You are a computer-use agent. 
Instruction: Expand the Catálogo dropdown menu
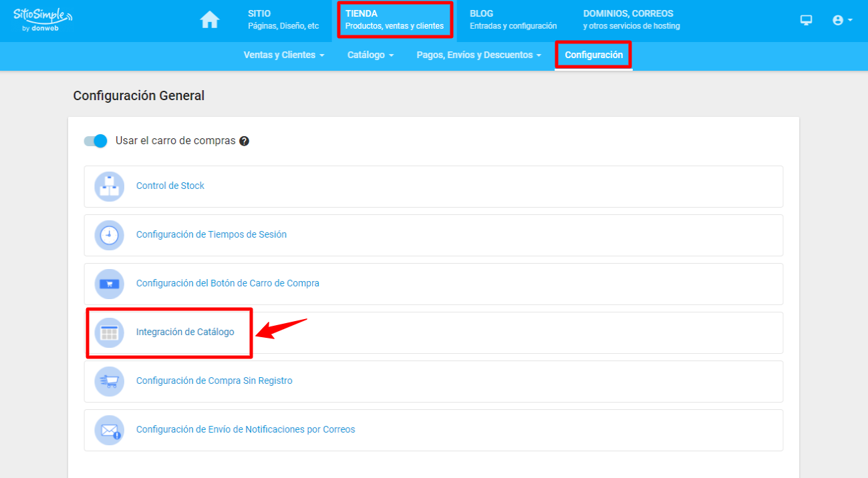pos(371,55)
